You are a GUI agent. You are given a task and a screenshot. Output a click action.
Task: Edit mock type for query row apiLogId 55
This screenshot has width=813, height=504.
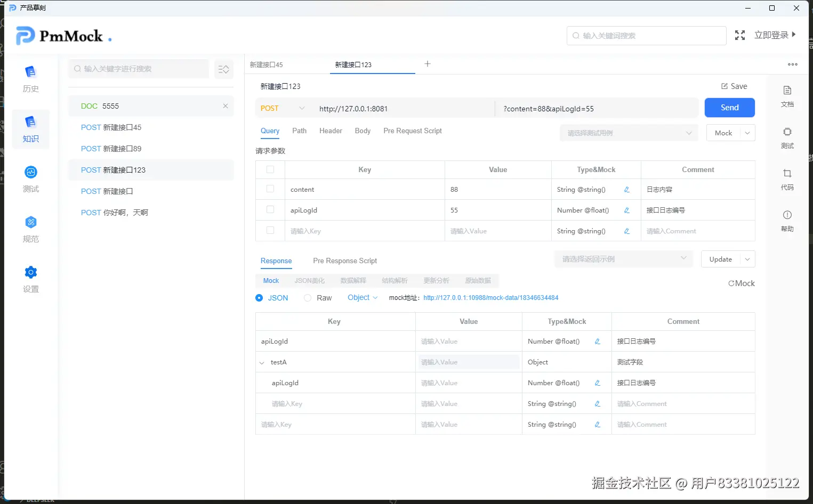pos(627,210)
